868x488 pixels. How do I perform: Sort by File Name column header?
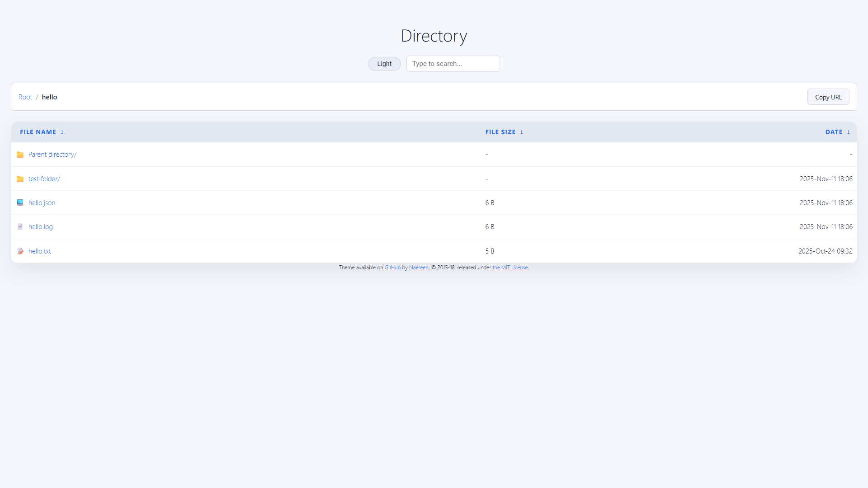38,132
